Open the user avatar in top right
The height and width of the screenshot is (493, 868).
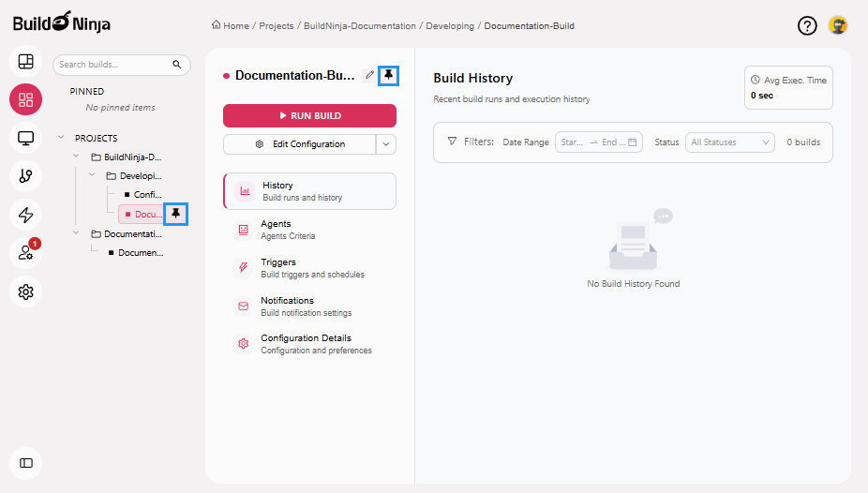[x=838, y=25]
